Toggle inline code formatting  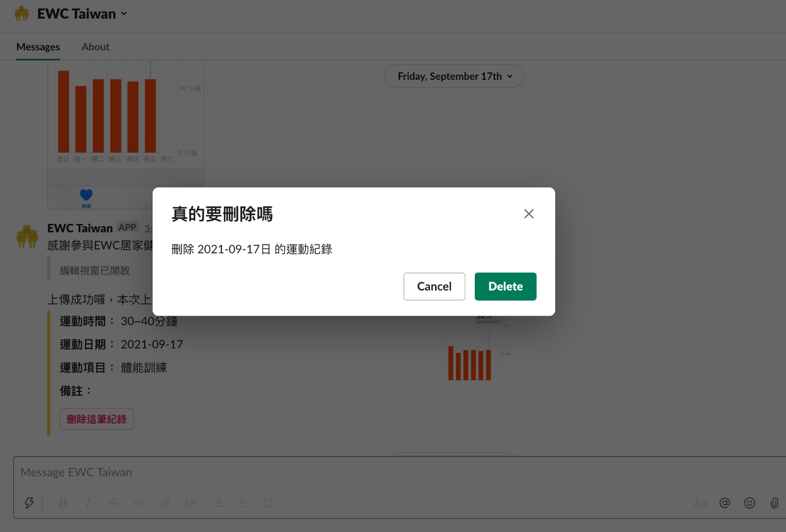pos(139,503)
